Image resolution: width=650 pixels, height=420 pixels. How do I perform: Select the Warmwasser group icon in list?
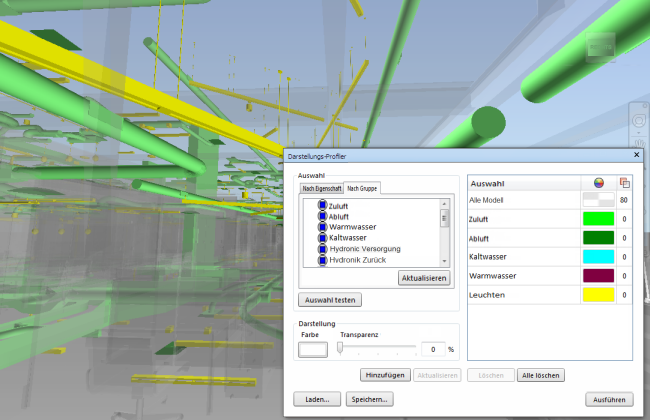point(323,227)
